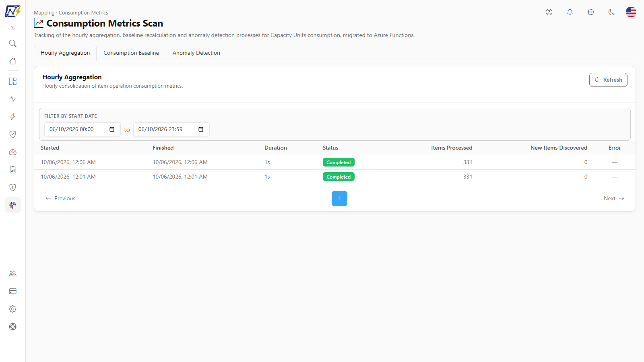The width and height of the screenshot is (644, 362).
Task: Click the Items Processed column header
Action: tap(452, 148)
